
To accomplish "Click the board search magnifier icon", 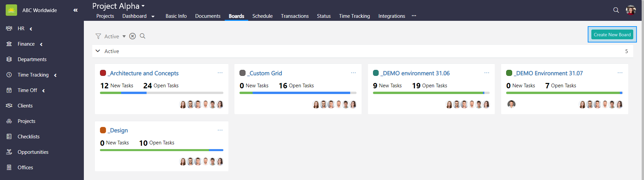I will pos(143,36).
